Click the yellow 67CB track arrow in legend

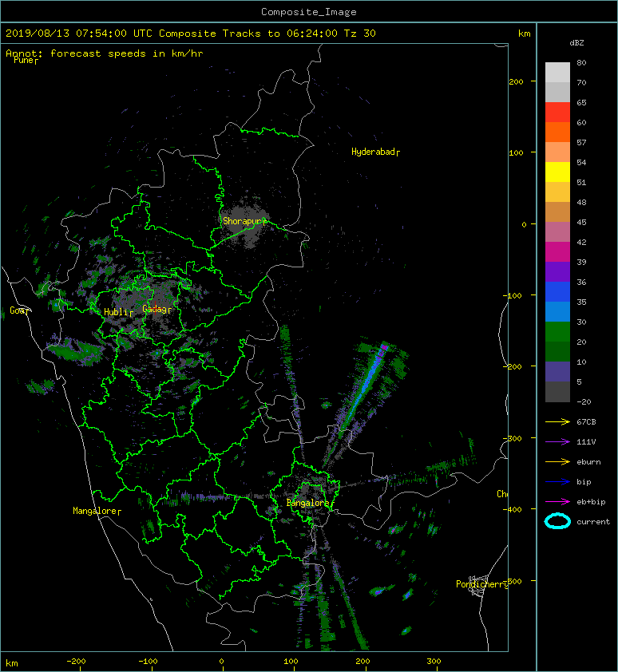click(557, 421)
